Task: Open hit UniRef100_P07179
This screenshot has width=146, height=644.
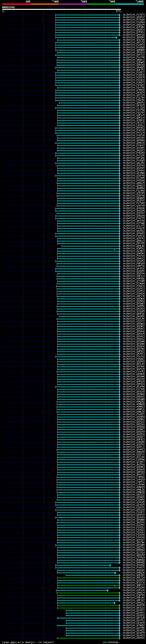Action: 134,133
